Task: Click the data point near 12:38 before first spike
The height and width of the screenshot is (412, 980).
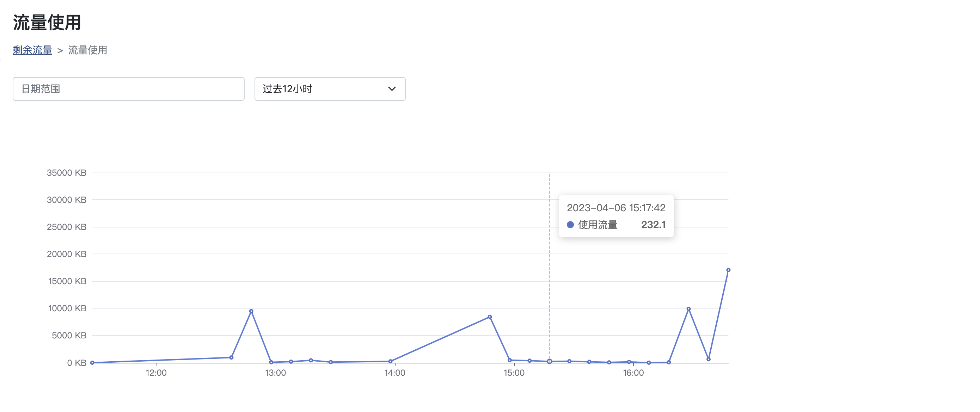Action: pos(231,357)
